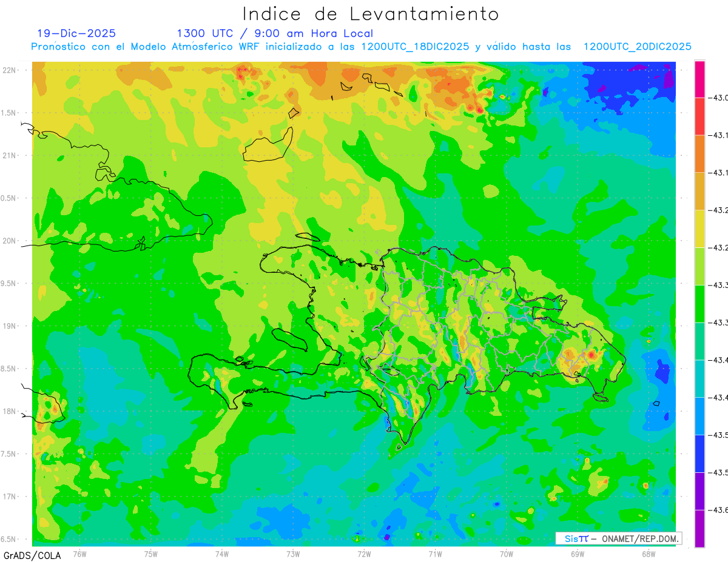Click the '76W' longitude label
The image size is (728, 562).
pyautogui.click(x=79, y=554)
